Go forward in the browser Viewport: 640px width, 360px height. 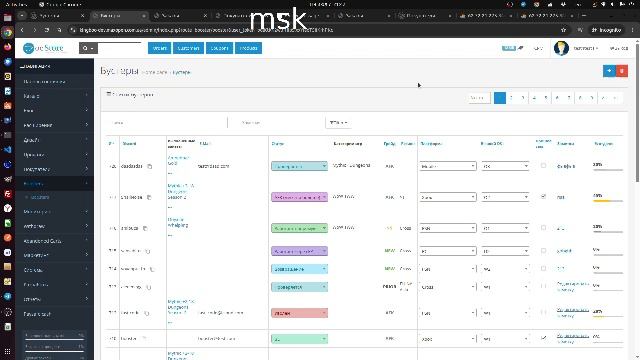click(35, 30)
